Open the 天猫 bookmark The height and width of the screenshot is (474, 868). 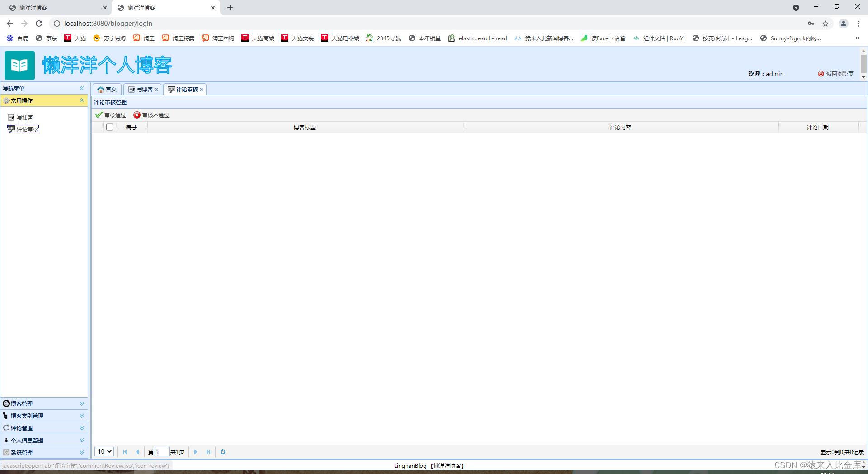point(75,38)
